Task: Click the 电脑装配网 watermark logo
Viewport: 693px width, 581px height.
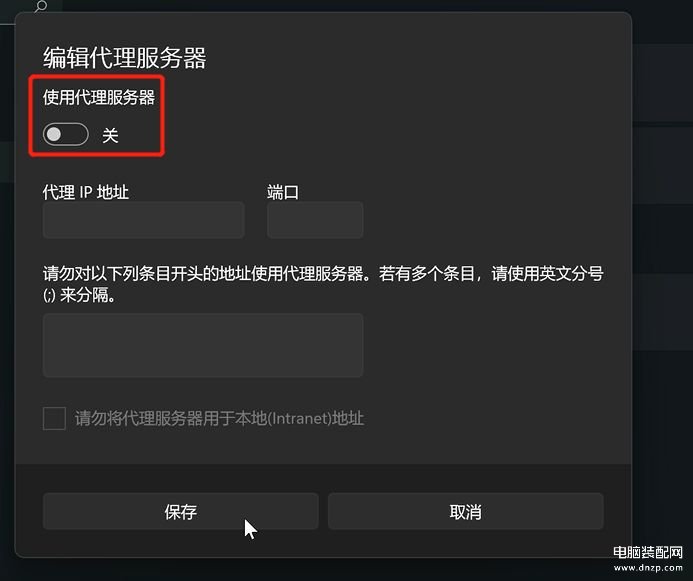Action: click(x=648, y=552)
